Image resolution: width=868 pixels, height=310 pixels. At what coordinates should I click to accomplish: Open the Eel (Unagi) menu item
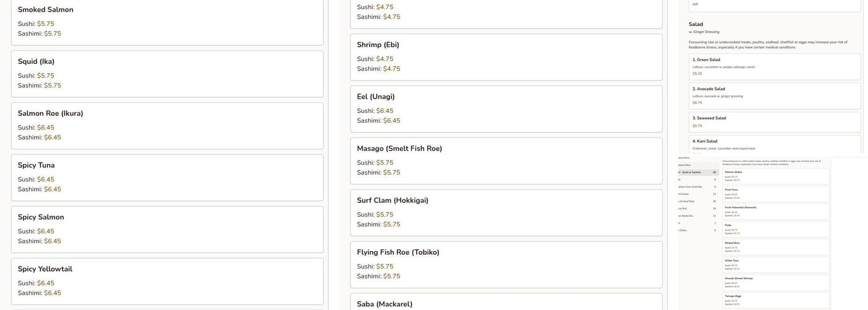point(506,109)
